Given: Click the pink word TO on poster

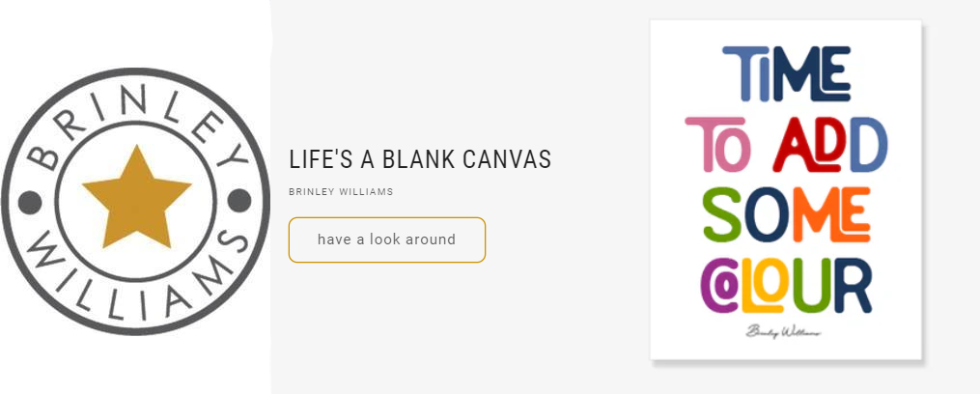Looking at the screenshot, I should coord(716,145).
